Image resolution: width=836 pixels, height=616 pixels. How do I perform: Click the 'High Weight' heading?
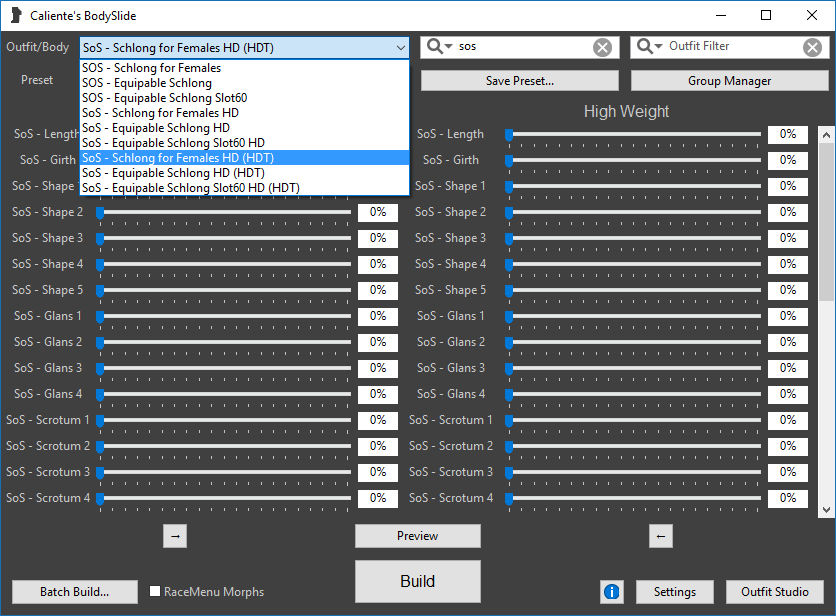click(x=626, y=111)
